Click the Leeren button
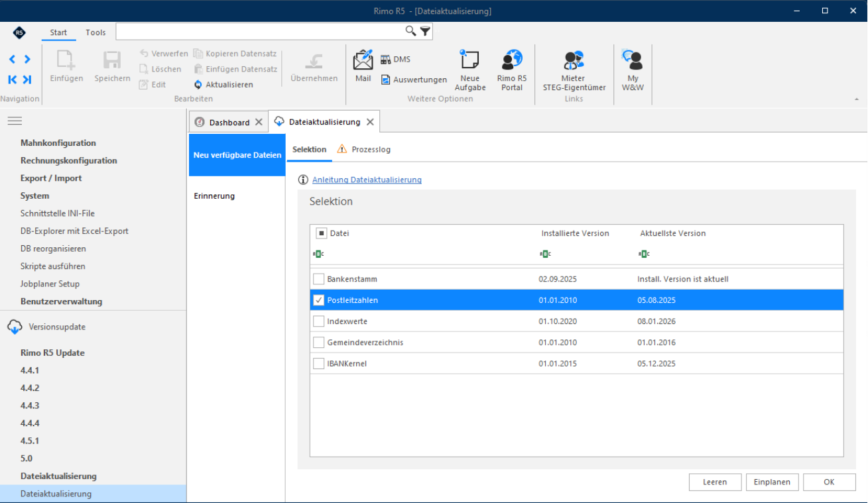Screen dimensions: 868x503 click(715, 482)
